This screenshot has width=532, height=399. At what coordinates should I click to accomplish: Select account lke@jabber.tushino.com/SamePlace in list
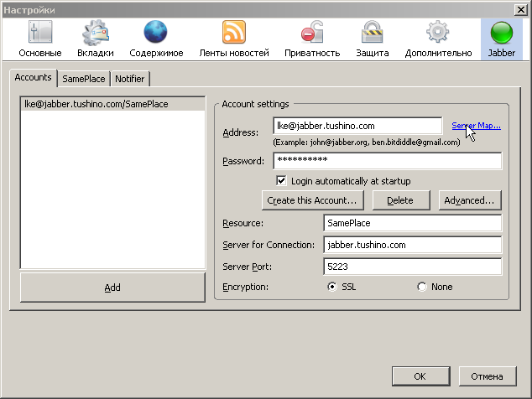(x=113, y=104)
